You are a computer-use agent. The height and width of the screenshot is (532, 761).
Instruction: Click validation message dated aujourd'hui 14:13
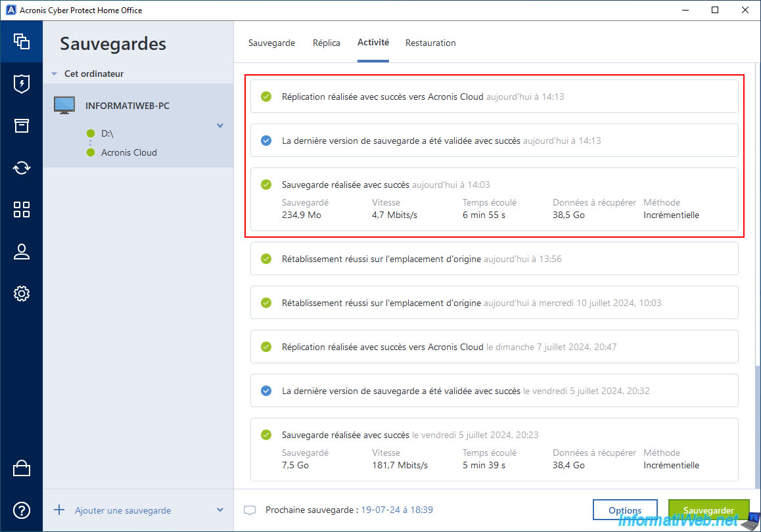click(x=494, y=141)
